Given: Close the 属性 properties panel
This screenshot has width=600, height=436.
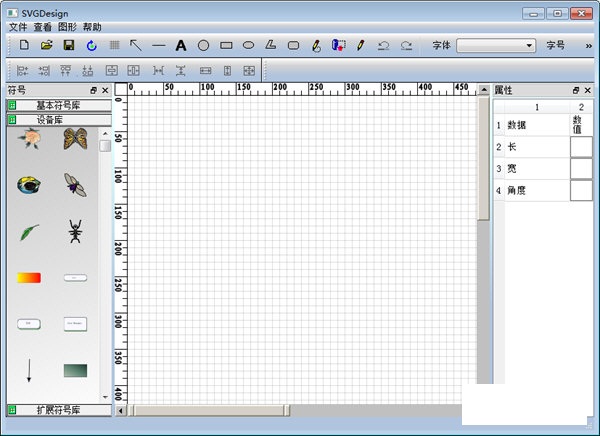Looking at the screenshot, I should click(x=589, y=90).
